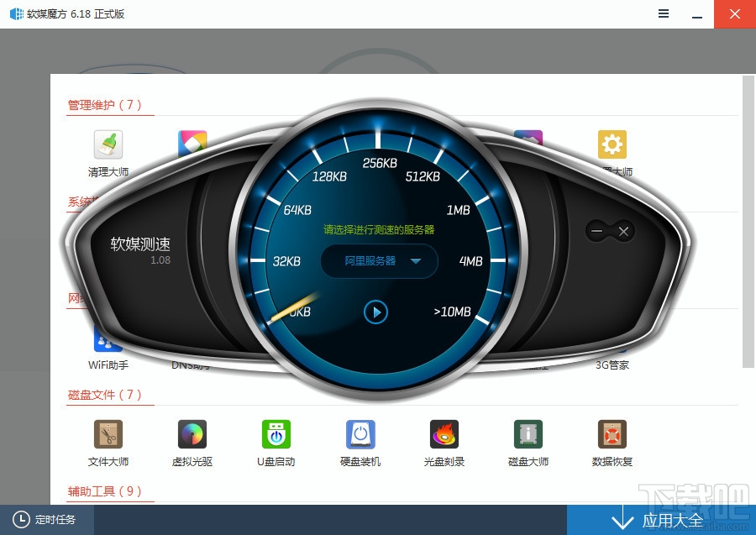Minimize the speedometer widget
This screenshot has height=535, width=756.
(x=597, y=231)
